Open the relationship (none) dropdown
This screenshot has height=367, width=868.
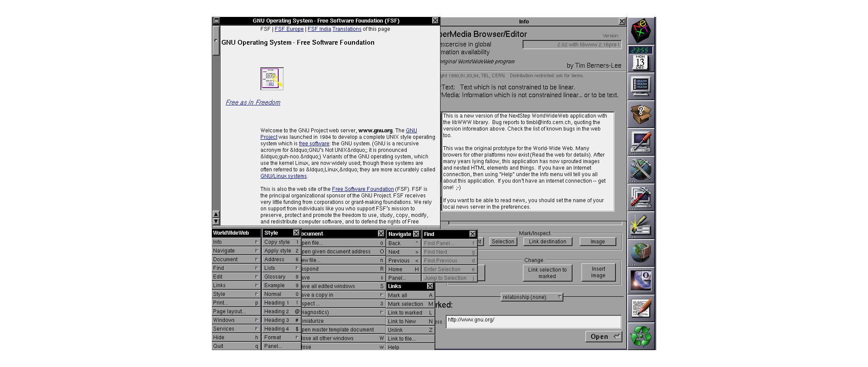click(532, 297)
